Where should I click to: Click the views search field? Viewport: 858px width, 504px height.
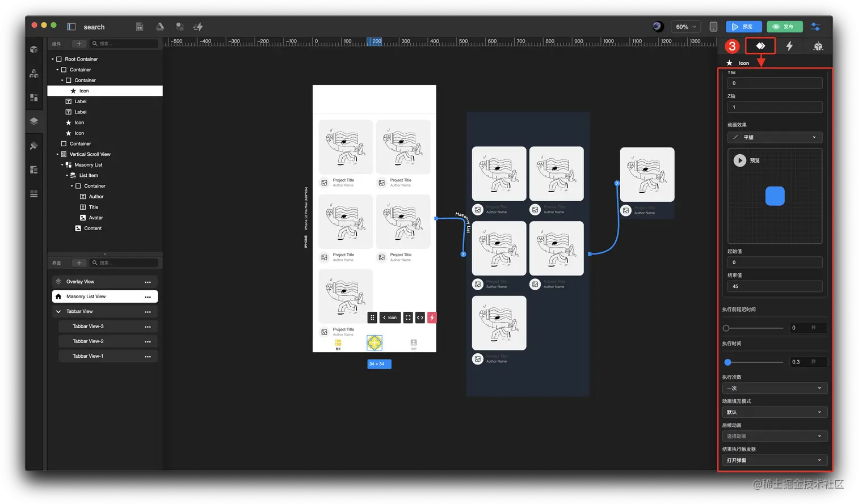(124, 262)
